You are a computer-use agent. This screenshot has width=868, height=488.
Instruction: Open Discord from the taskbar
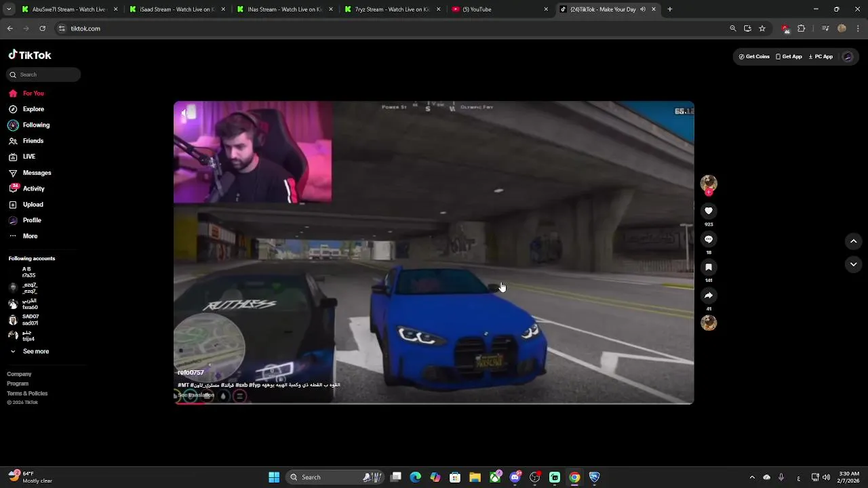pyautogui.click(x=515, y=477)
